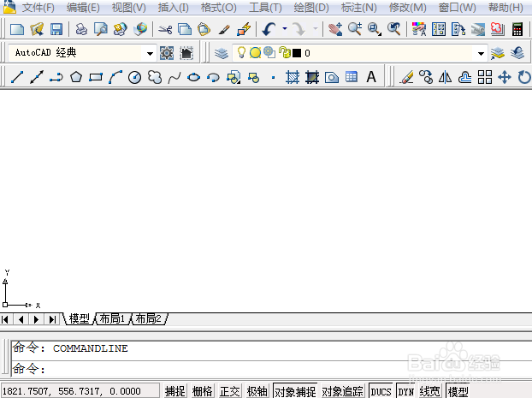Open the 文件(F) menu
532x398 pixels.
click(x=38, y=7)
